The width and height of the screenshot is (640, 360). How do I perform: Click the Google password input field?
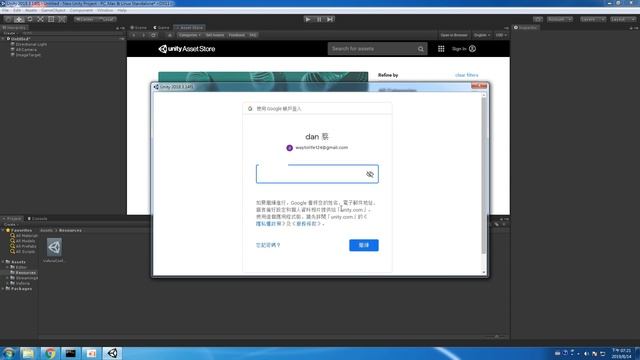[317, 174]
